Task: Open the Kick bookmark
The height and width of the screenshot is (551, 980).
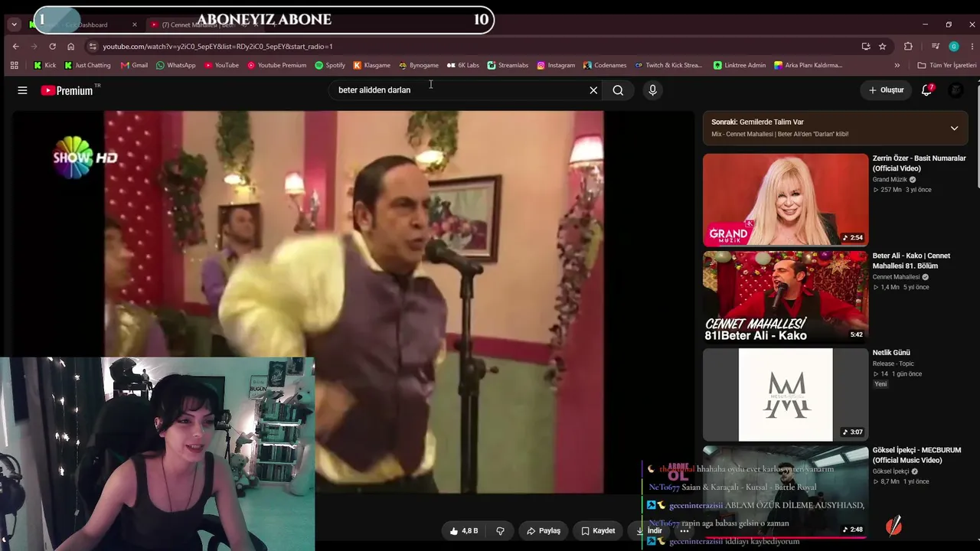Action: point(44,65)
